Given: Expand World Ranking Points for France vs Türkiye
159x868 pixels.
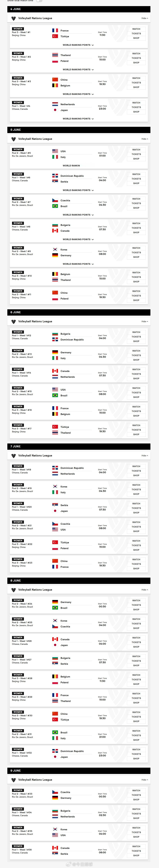Looking at the screenshot, I should [78, 45].
